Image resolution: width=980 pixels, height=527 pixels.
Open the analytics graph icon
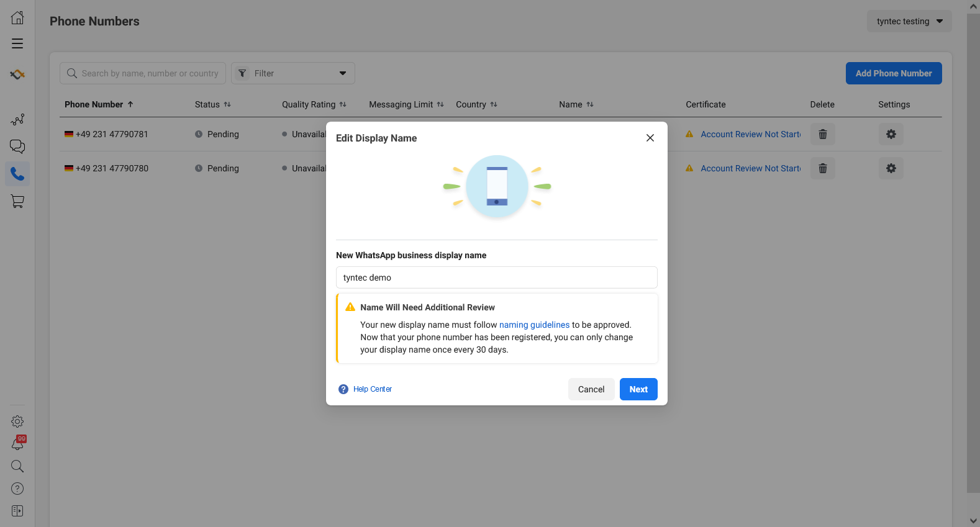[17, 119]
